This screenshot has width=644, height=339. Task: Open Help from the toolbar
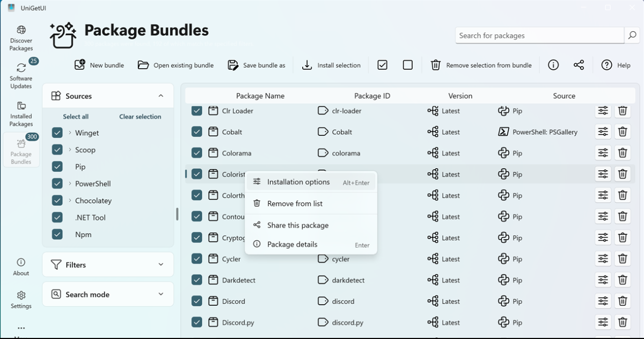pos(616,65)
